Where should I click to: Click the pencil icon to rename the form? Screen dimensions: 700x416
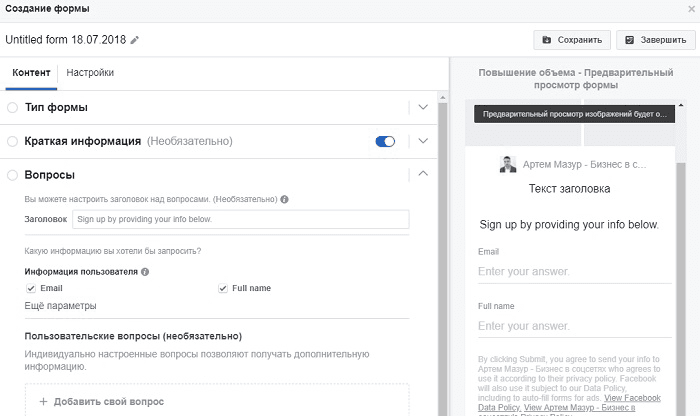tap(134, 40)
